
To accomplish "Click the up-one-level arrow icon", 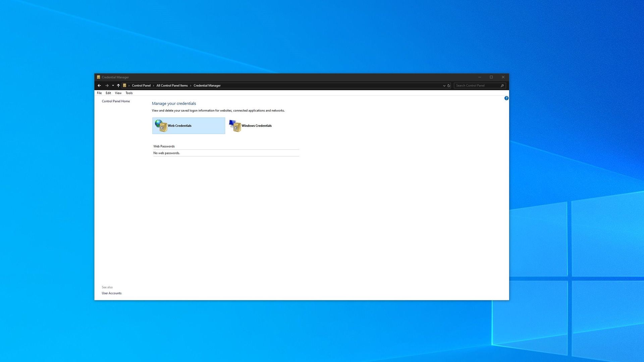I will pyautogui.click(x=118, y=85).
